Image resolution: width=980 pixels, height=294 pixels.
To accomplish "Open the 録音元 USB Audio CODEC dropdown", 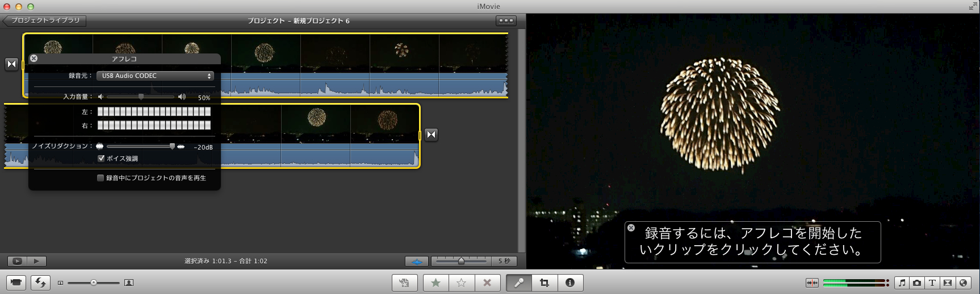I will [155, 76].
